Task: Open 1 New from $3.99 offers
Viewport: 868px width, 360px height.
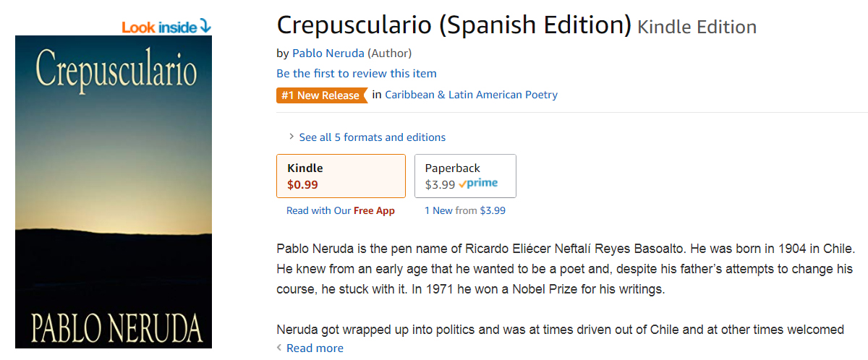Action: pos(465,211)
